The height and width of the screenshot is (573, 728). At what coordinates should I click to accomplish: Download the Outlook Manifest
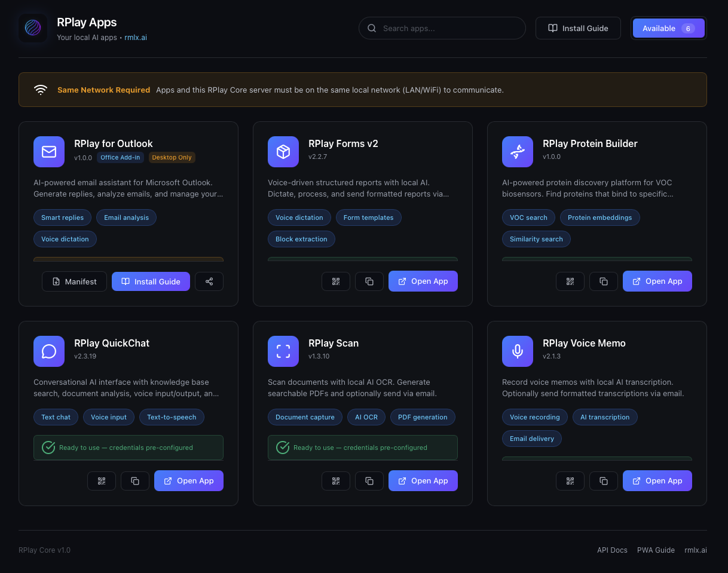[74, 281]
